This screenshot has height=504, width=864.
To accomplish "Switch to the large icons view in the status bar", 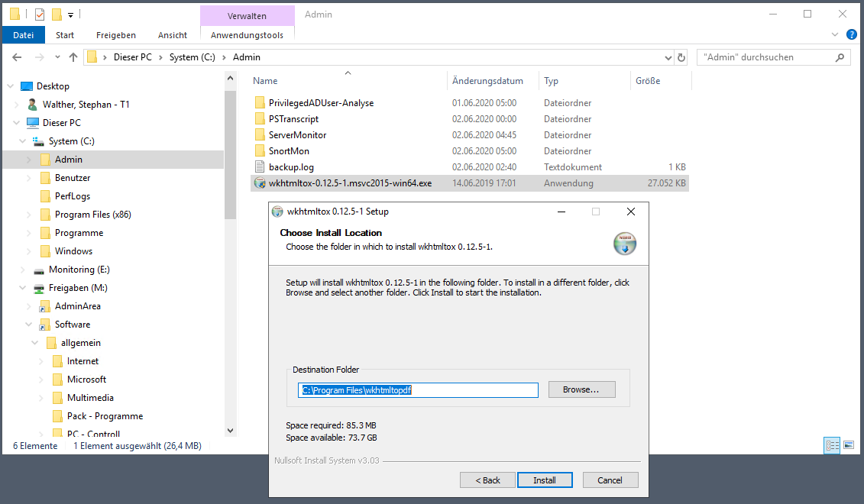I will point(849,445).
